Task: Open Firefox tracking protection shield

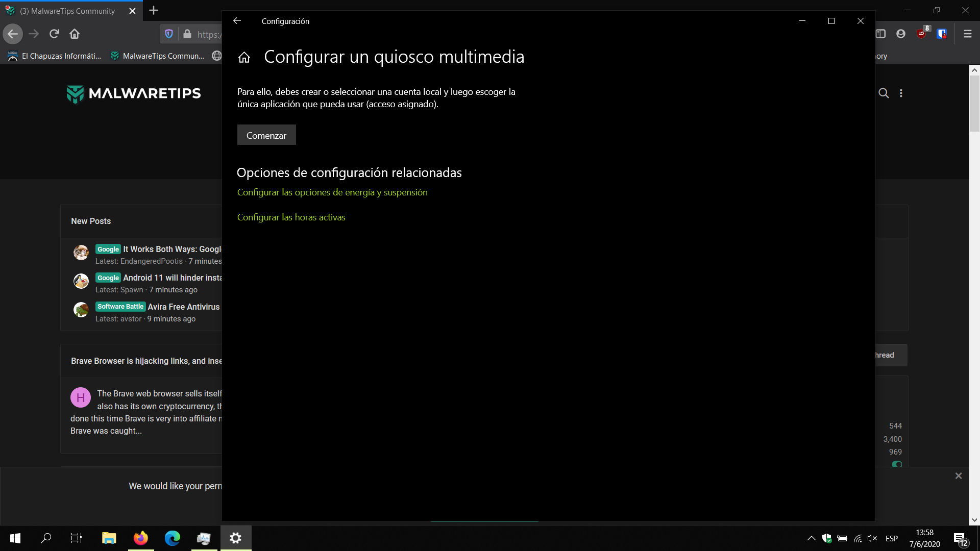Action: pyautogui.click(x=169, y=34)
